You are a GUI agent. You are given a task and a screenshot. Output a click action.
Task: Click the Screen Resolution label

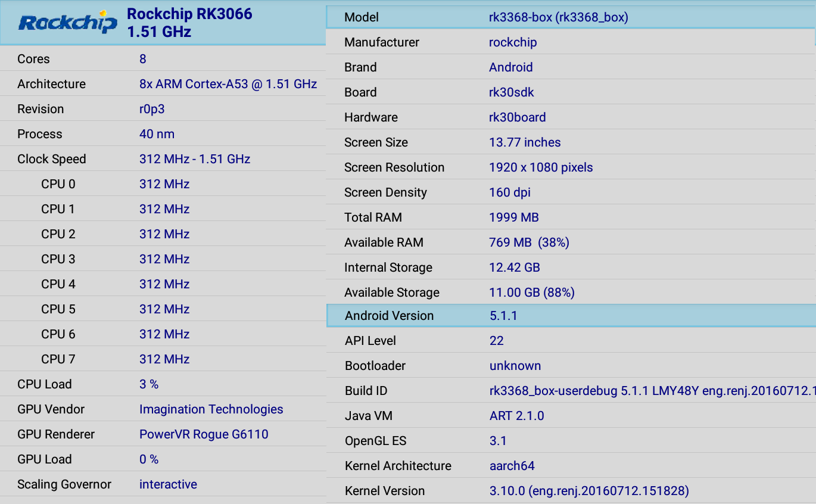(394, 167)
